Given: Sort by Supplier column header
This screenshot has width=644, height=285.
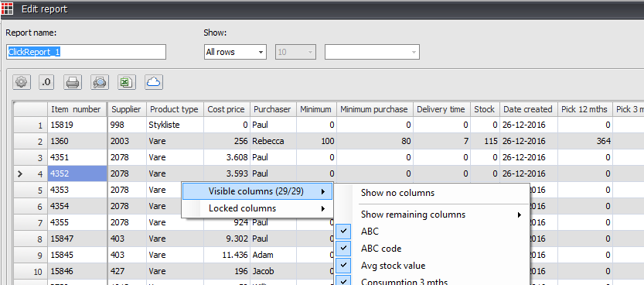Looking at the screenshot, I should 127,109.
